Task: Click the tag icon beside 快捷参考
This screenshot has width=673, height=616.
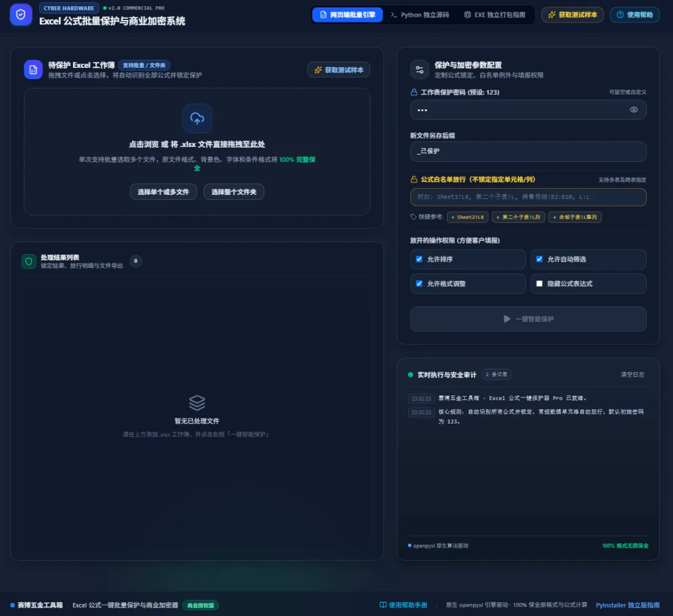Action: (413, 217)
